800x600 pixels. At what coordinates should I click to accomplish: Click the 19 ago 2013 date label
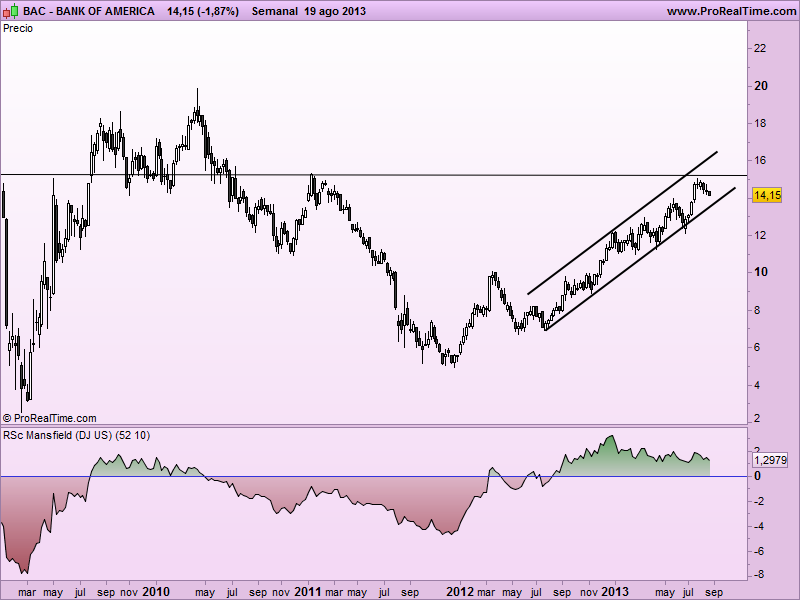click(x=335, y=11)
